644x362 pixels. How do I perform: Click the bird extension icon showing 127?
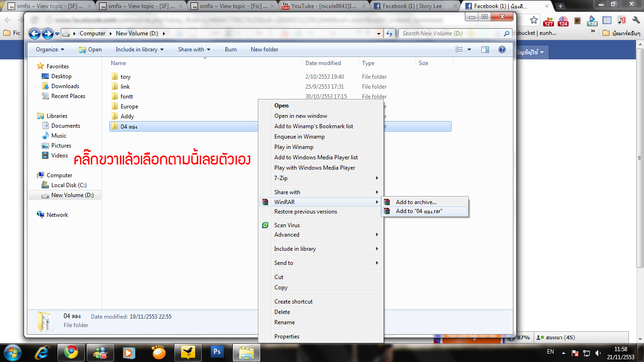[548, 21]
